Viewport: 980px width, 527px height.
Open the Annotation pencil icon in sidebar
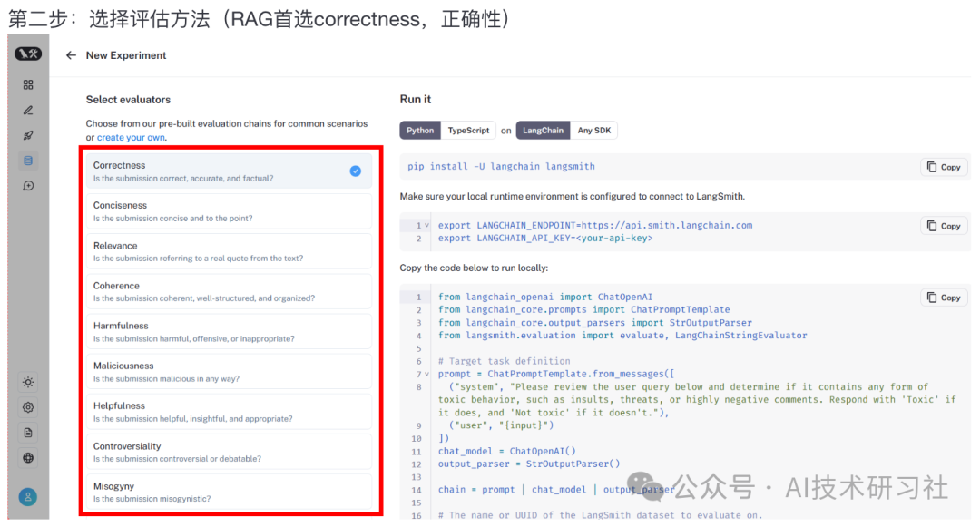28,109
